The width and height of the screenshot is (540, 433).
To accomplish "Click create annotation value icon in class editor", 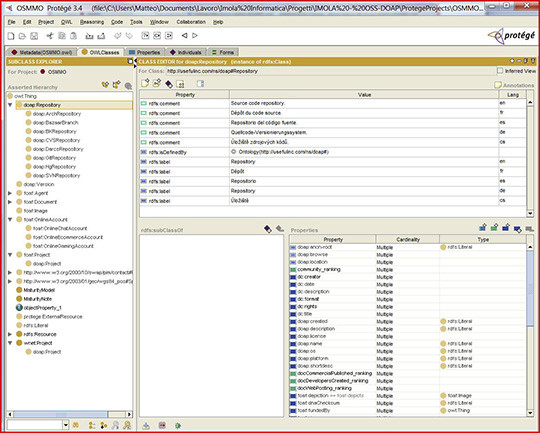I will coord(145,83).
